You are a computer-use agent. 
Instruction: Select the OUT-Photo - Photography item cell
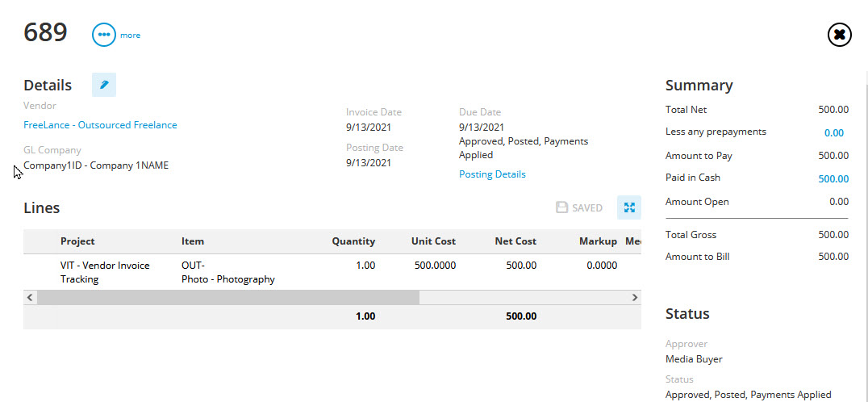pos(228,272)
